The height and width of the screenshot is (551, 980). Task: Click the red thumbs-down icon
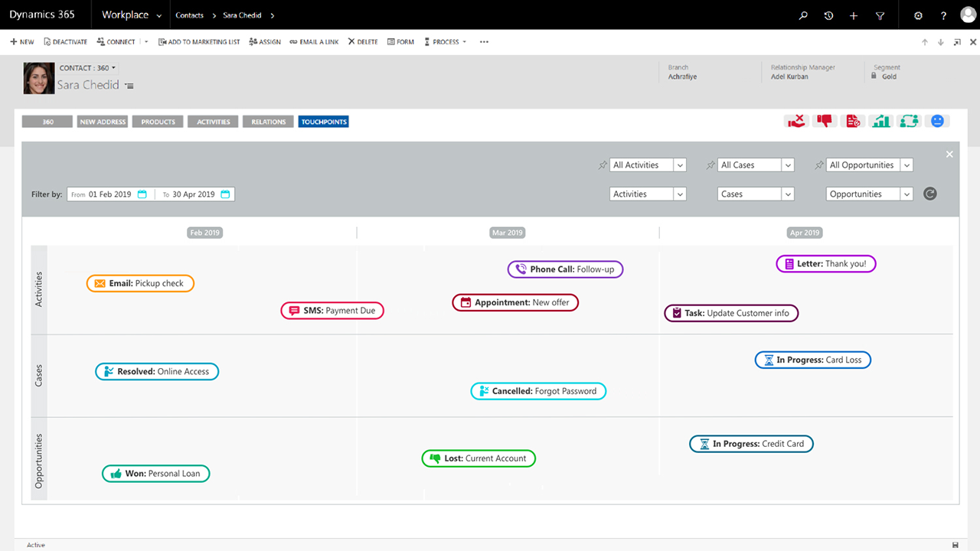point(824,121)
